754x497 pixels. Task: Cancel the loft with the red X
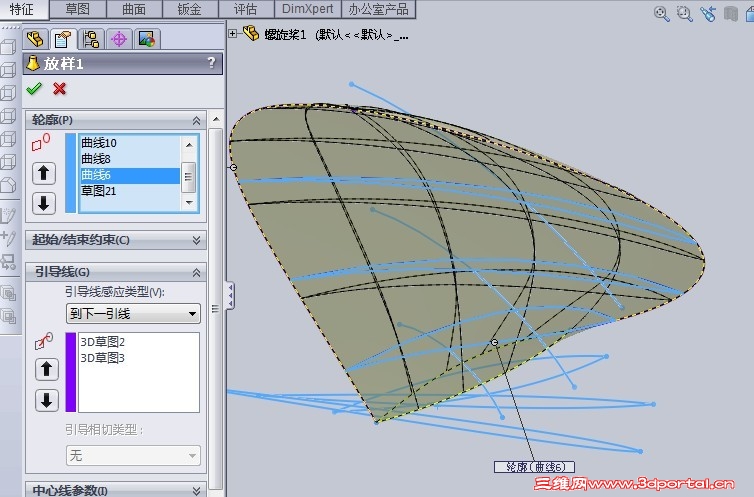tap(60, 88)
